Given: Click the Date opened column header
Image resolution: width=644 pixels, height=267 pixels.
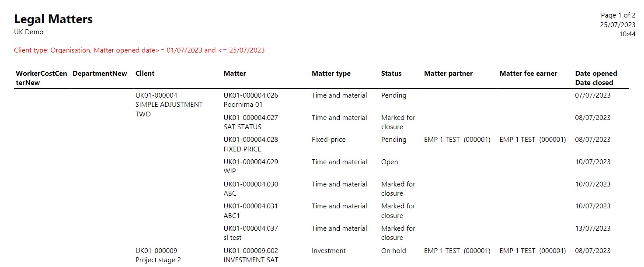Looking at the screenshot, I should coord(596,74).
